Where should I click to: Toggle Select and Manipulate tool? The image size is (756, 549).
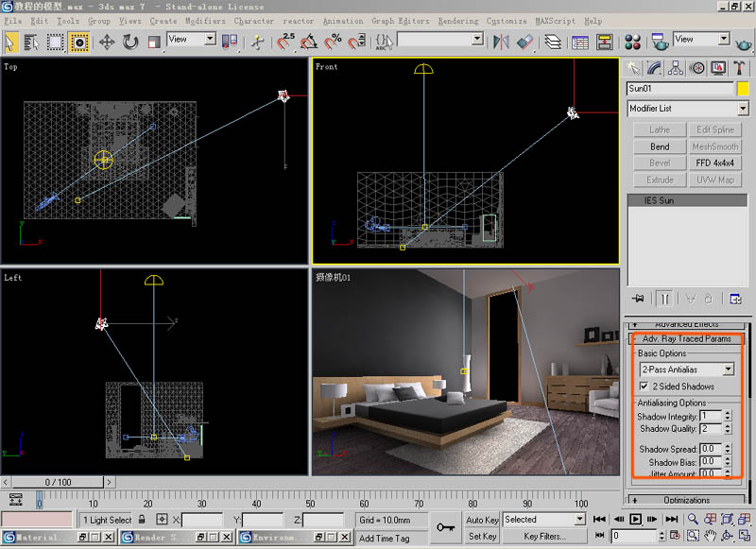tap(257, 43)
